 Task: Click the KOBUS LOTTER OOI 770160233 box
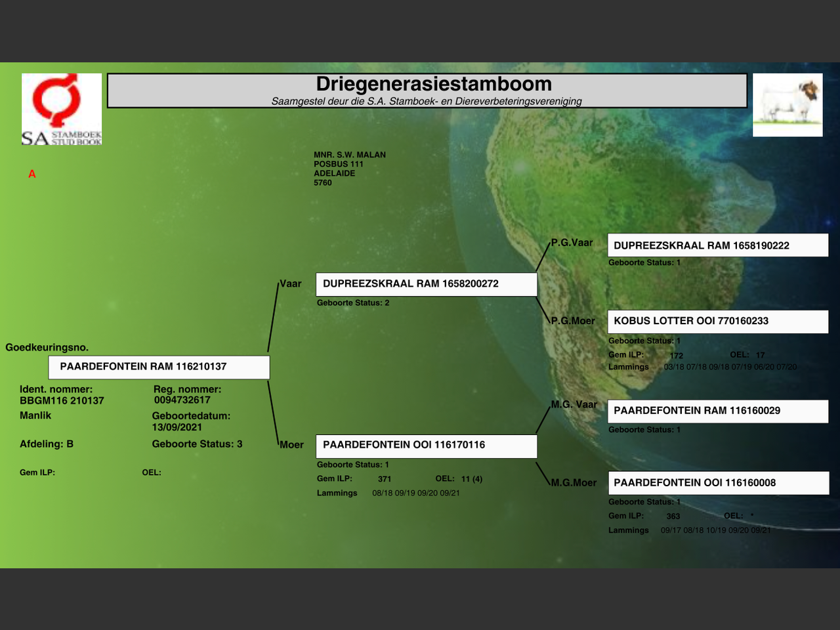pos(717,321)
